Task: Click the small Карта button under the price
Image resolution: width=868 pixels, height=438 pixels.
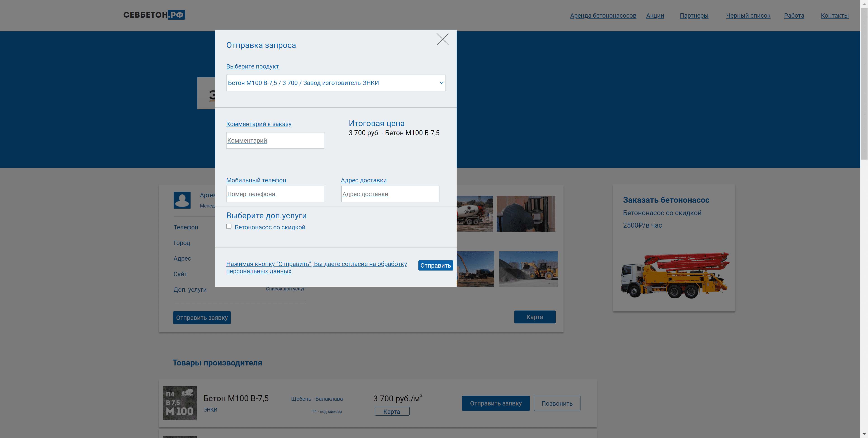Action: [392, 411]
